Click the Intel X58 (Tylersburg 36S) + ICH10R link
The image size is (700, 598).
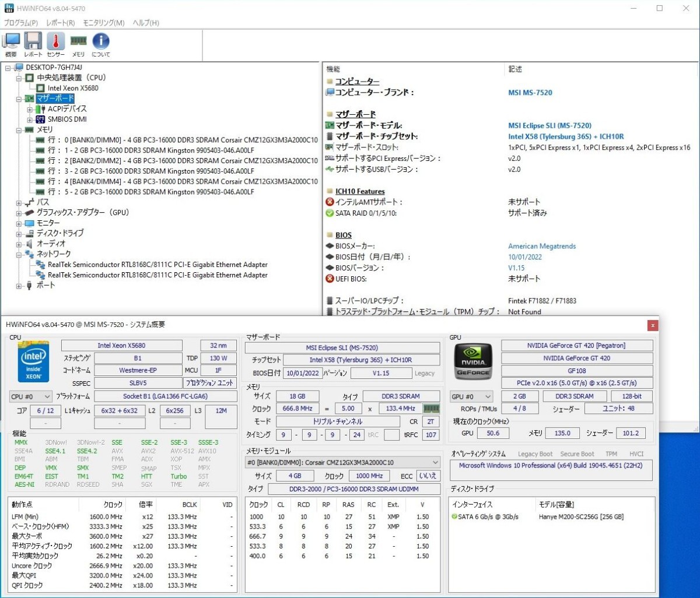point(566,136)
